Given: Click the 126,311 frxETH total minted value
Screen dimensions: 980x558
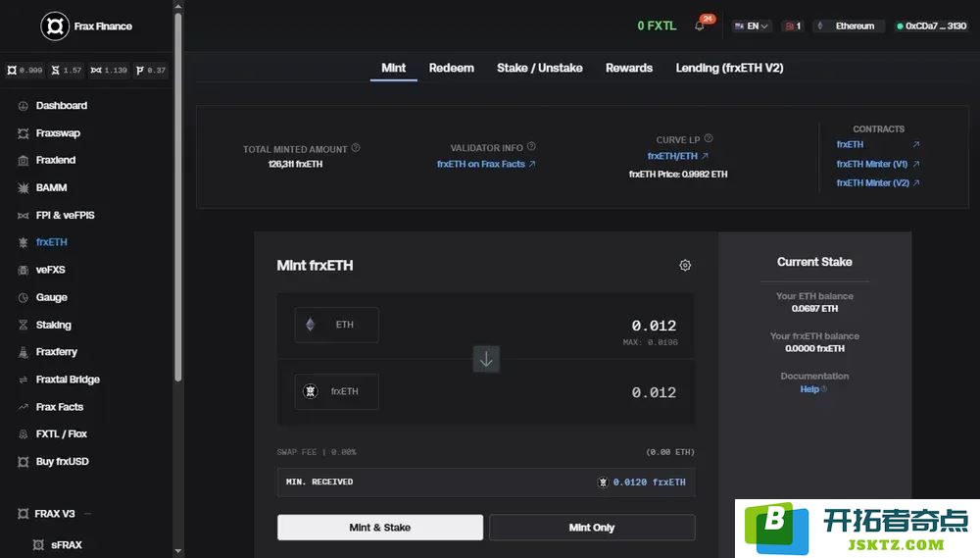Looking at the screenshot, I should (295, 164).
